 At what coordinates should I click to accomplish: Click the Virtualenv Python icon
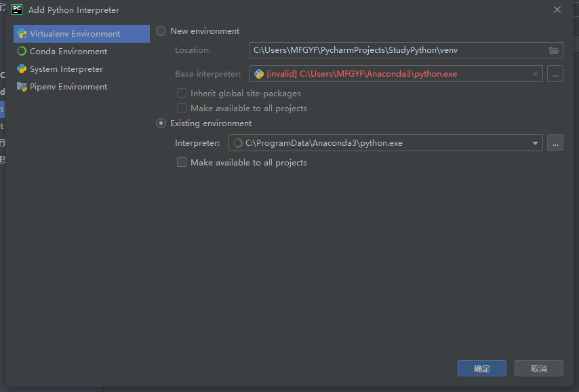tap(22, 34)
